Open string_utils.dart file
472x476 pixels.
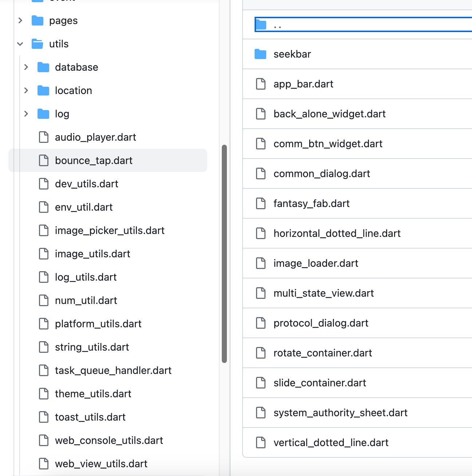click(x=92, y=347)
